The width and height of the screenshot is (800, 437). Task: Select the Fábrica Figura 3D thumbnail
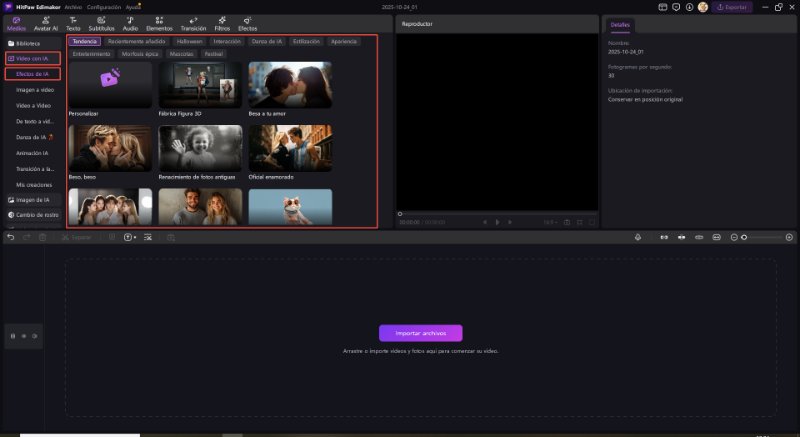point(200,88)
